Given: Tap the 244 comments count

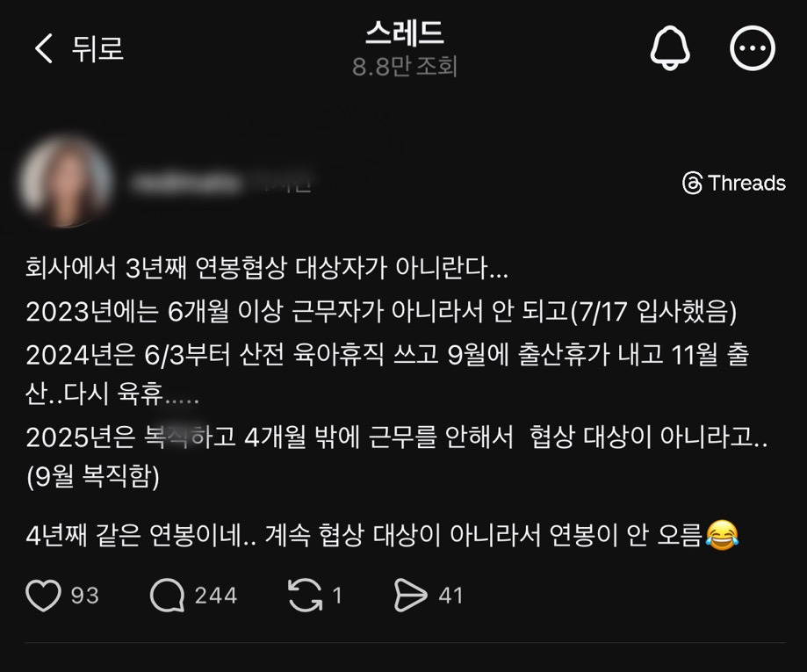Looking at the screenshot, I should (216, 596).
